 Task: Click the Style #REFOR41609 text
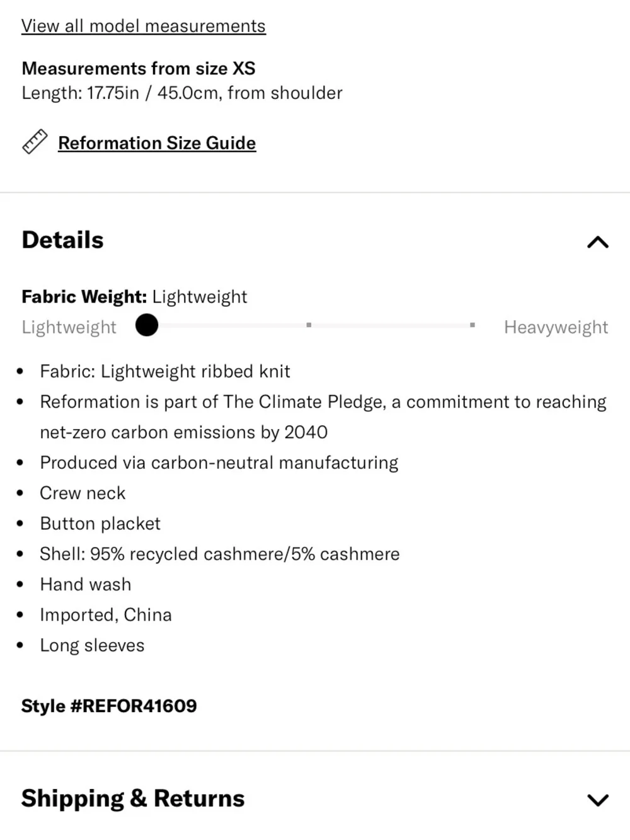coord(109,706)
